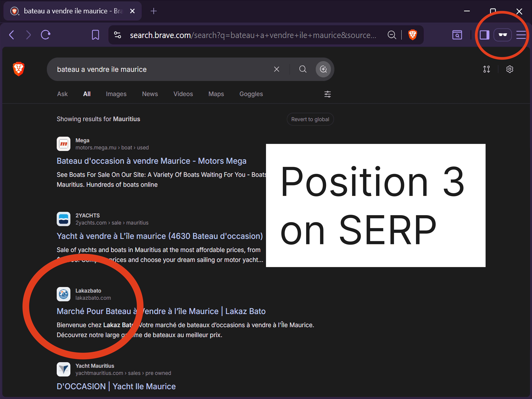Toggle the sidebar panel icon

pyautogui.click(x=484, y=35)
